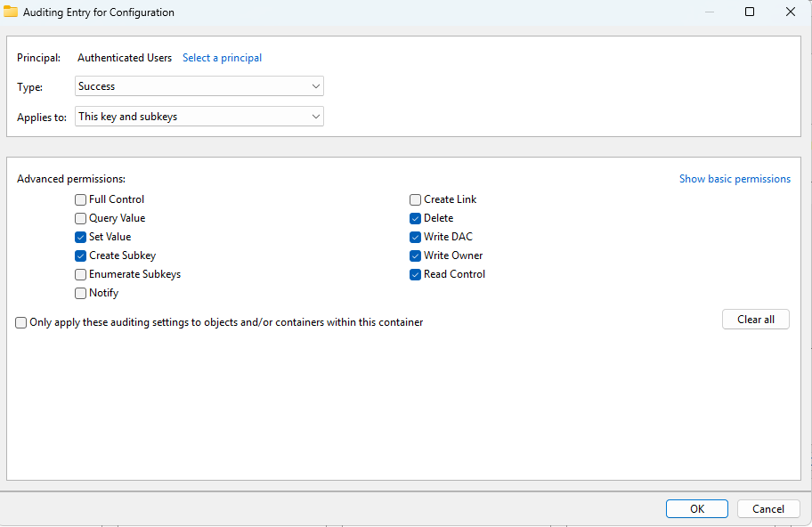
Task: Enable the Full Control checkbox
Action: tap(81, 199)
